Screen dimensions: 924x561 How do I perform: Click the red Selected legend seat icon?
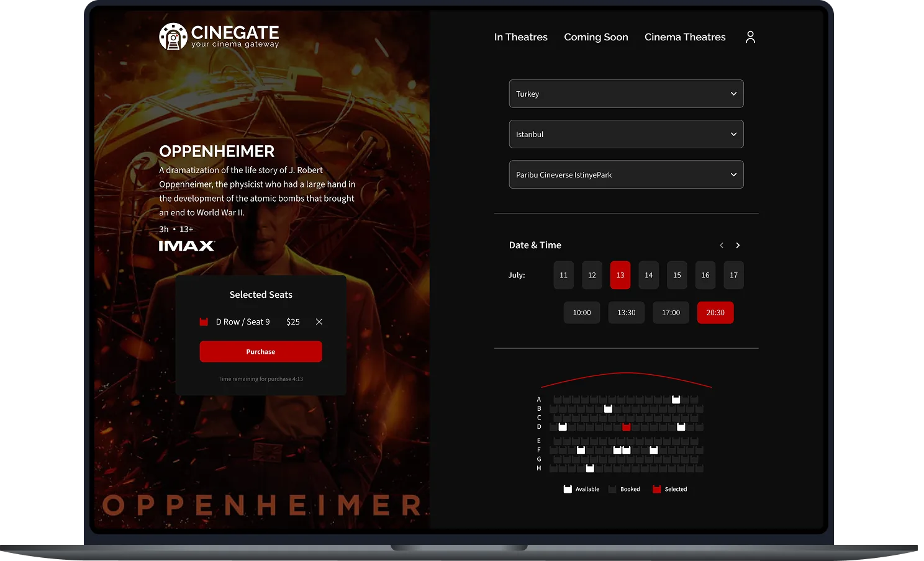point(656,489)
